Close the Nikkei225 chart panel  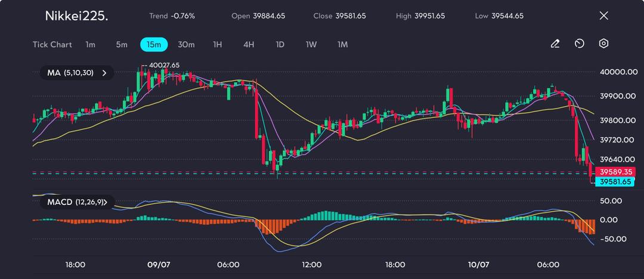point(603,16)
